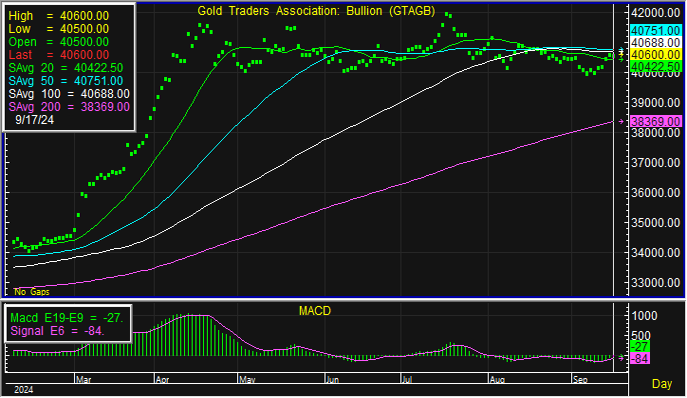Click the Macd E19-E9 = -27 legend line
The image size is (687, 398).
click(x=67, y=318)
